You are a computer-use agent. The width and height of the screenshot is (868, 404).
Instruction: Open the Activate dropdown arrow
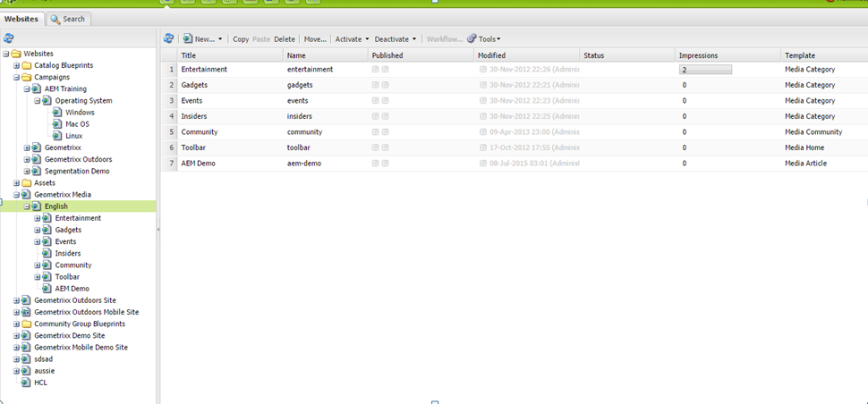(367, 39)
